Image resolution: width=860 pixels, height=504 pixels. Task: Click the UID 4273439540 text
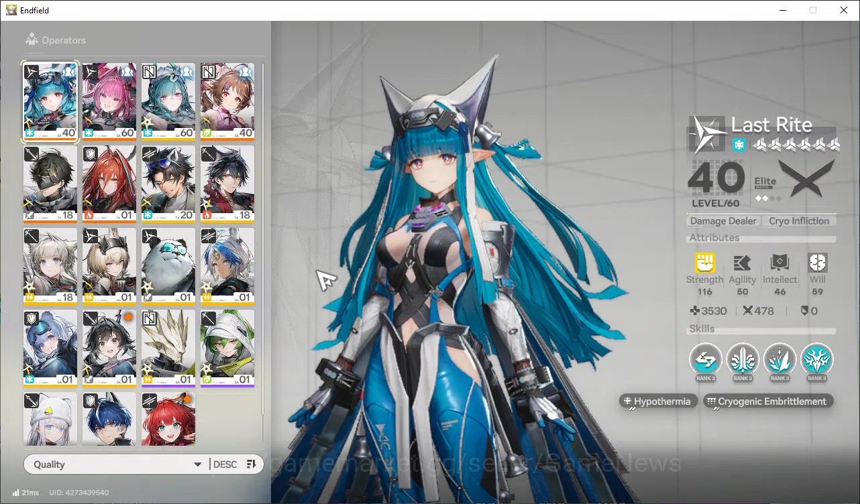pos(79,493)
